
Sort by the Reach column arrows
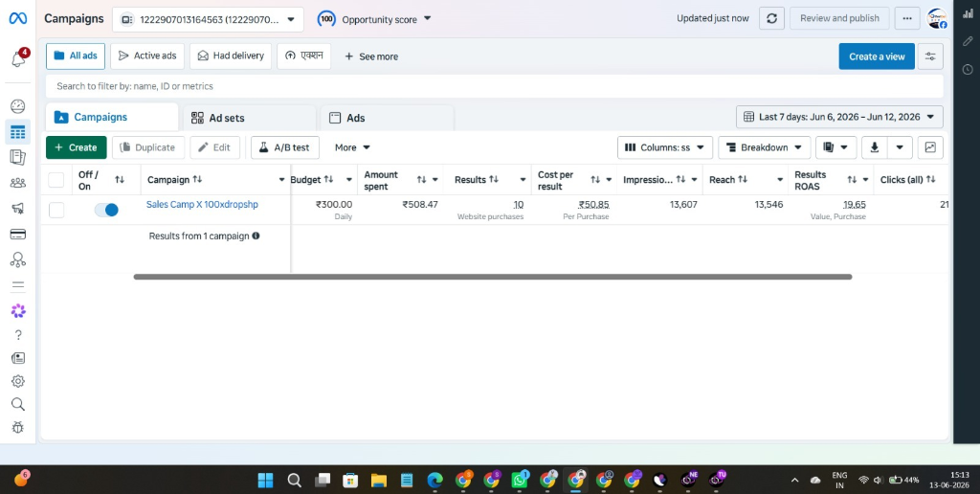pyautogui.click(x=743, y=179)
